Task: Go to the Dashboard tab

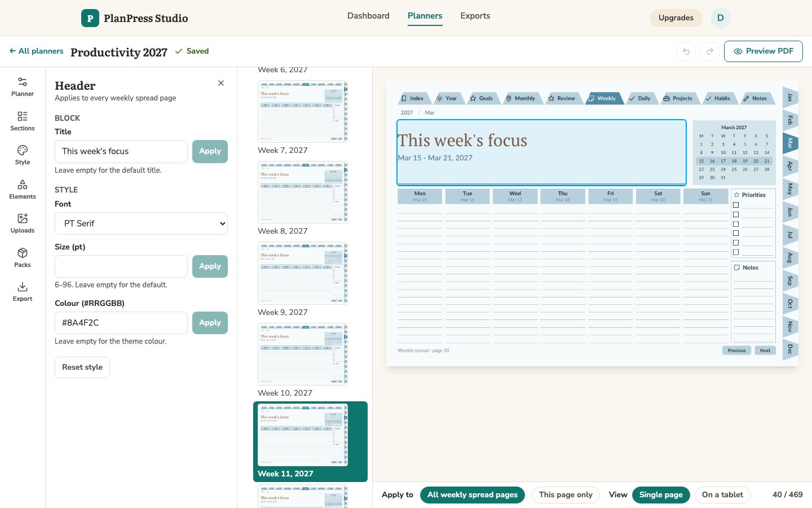Action: click(x=368, y=16)
